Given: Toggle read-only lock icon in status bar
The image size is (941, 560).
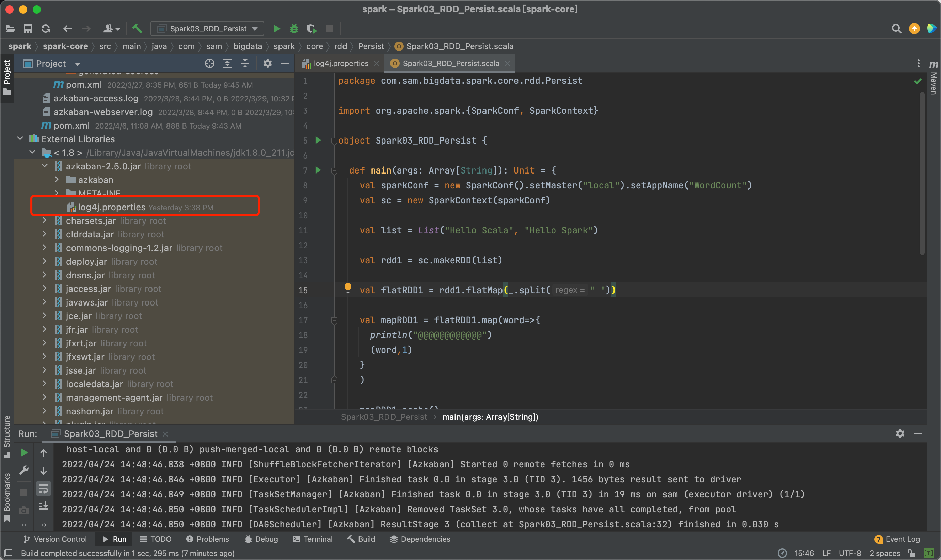Looking at the screenshot, I should pos(911,553).
